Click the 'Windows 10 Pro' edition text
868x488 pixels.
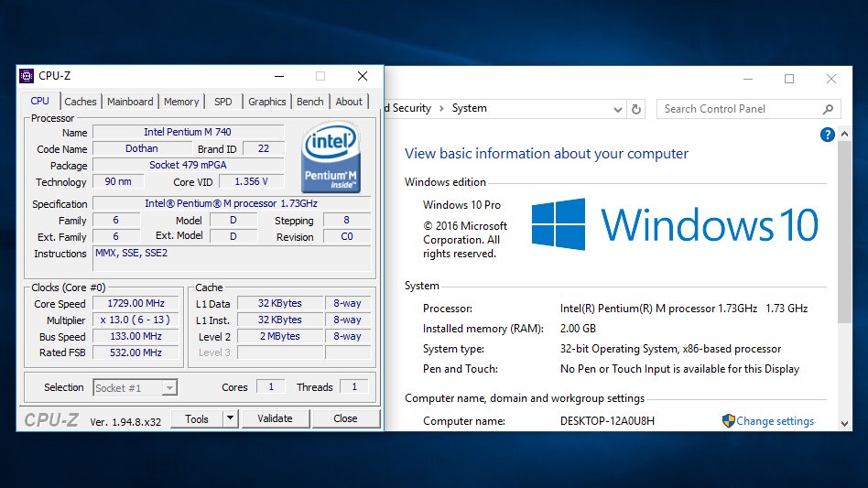tap(461, 205)
